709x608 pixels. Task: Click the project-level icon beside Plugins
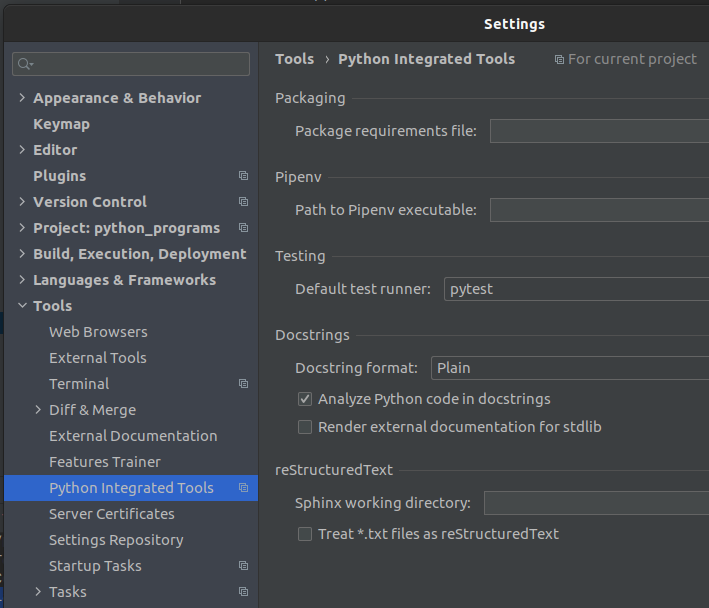coord(243,176)
